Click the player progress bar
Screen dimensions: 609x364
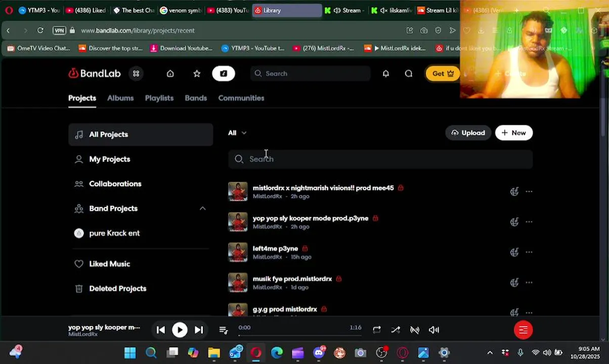coord(300,335)
